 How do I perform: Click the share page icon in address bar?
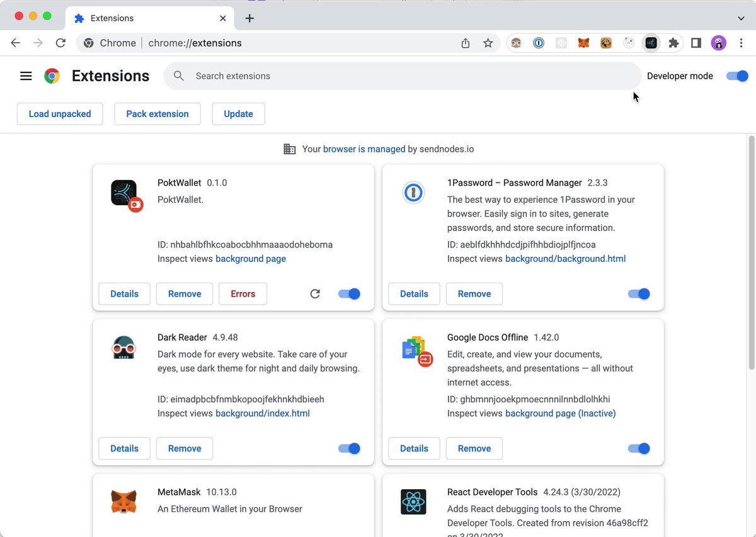click(466, 43)
